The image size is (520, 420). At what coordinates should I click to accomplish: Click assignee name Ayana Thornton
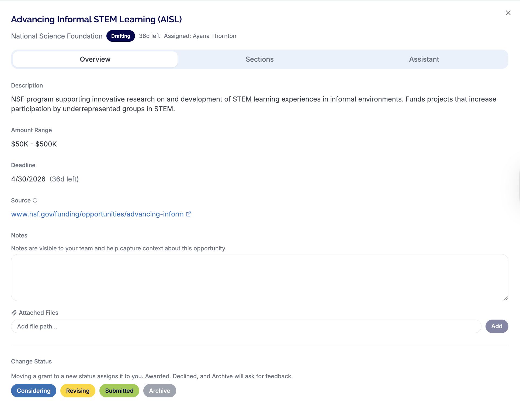(x=214, y=36)
